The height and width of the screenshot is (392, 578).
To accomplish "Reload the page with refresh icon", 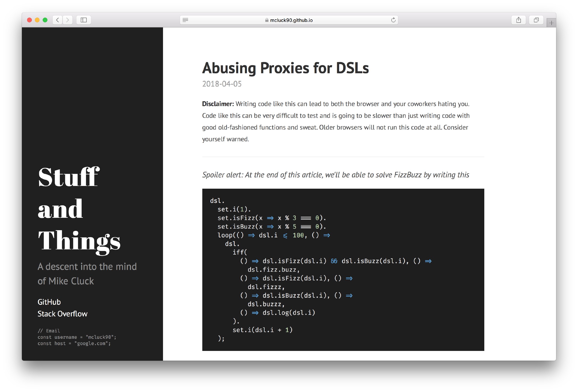I will click(393, 20).
